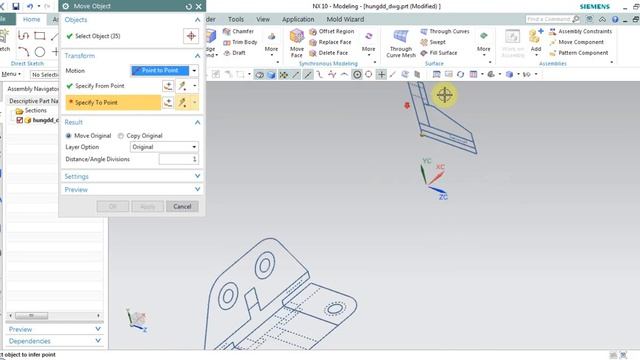
Task: Expand the Preview section in dialog
Action: pyautogui.click(x=198, y=189)
